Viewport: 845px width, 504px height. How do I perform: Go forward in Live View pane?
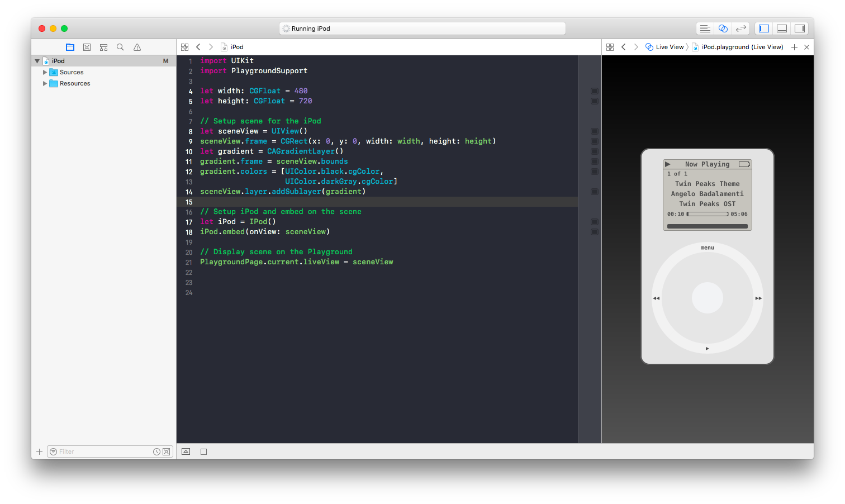pos(636,47)
